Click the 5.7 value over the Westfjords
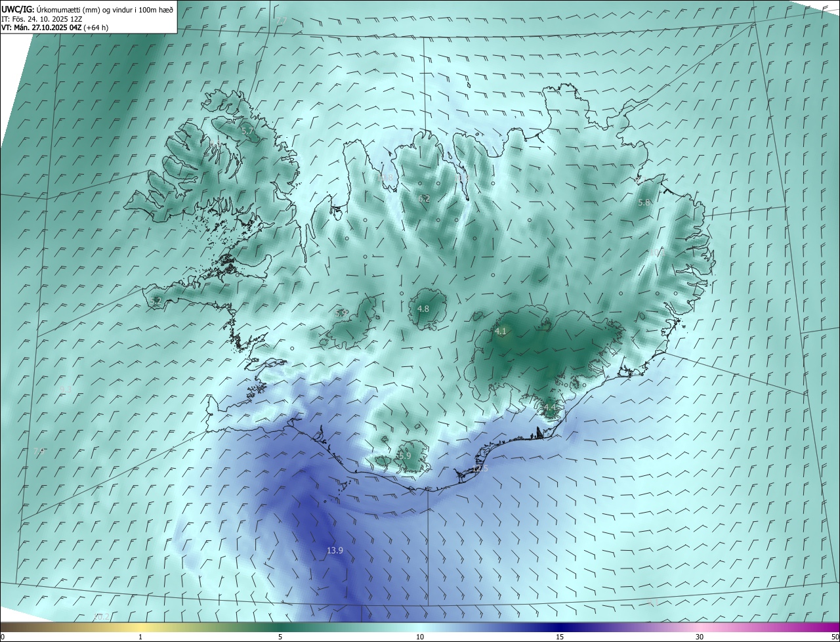840x642 pixels. tap(247, 131)
